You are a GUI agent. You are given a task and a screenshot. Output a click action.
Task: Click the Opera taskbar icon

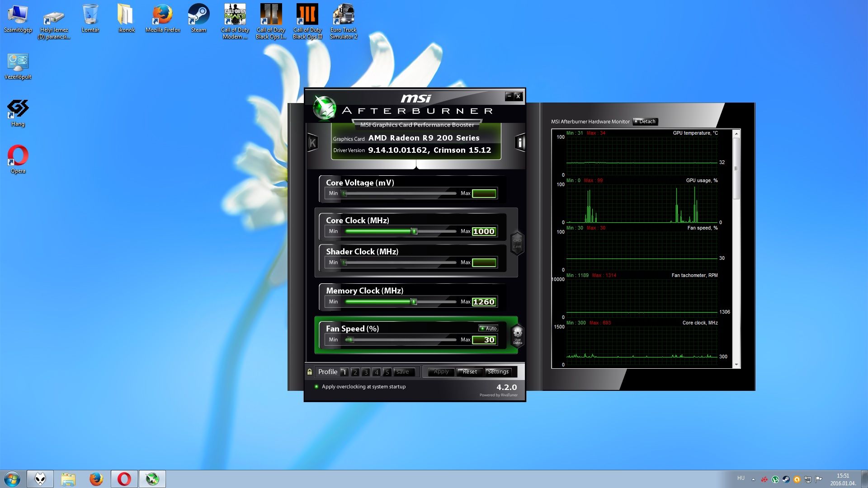pyautogui.click(x=124, y=479)
